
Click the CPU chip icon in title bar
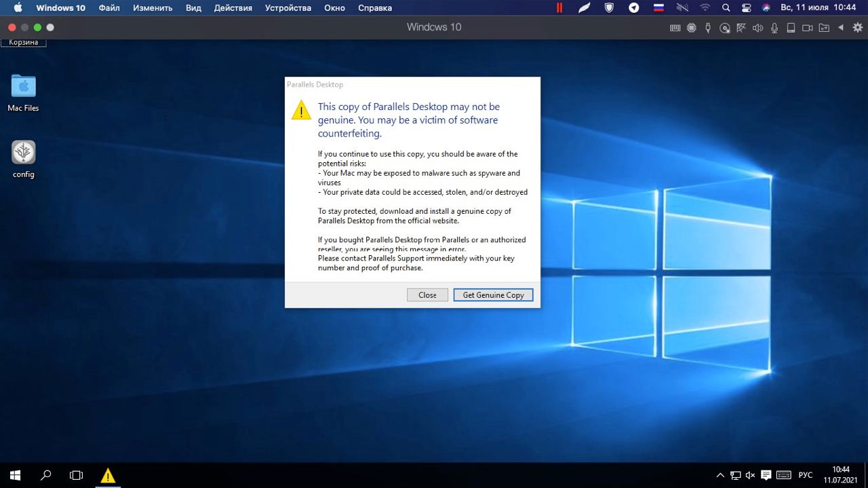tap(691, 28)
